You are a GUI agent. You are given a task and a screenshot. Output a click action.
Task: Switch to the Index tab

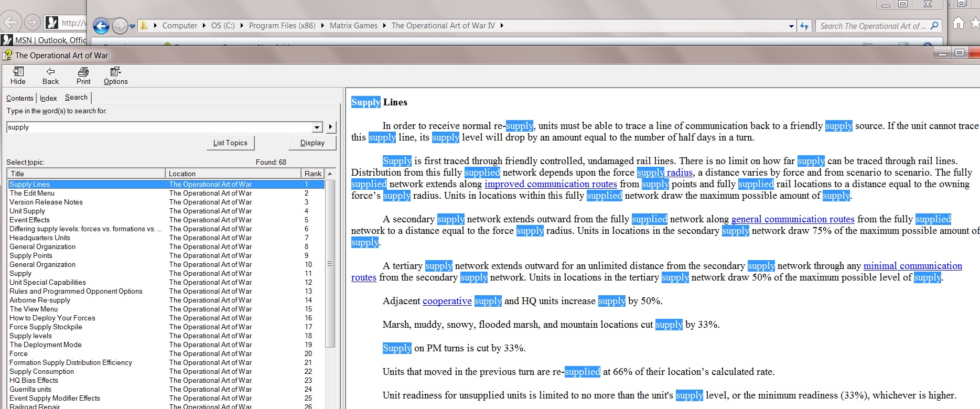tap(48, 98)
